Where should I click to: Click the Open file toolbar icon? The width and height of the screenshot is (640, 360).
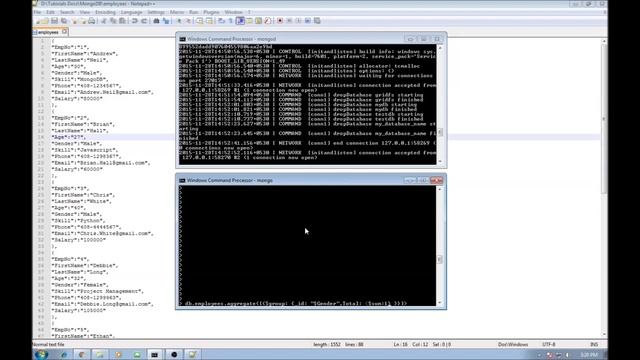(x=45, y=21)
